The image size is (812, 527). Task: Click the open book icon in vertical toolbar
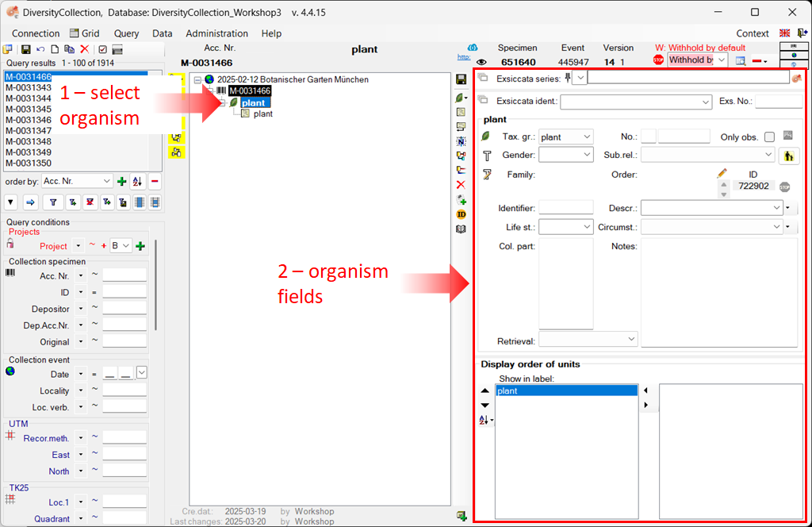pyautogui.click(x=461, y=229)
